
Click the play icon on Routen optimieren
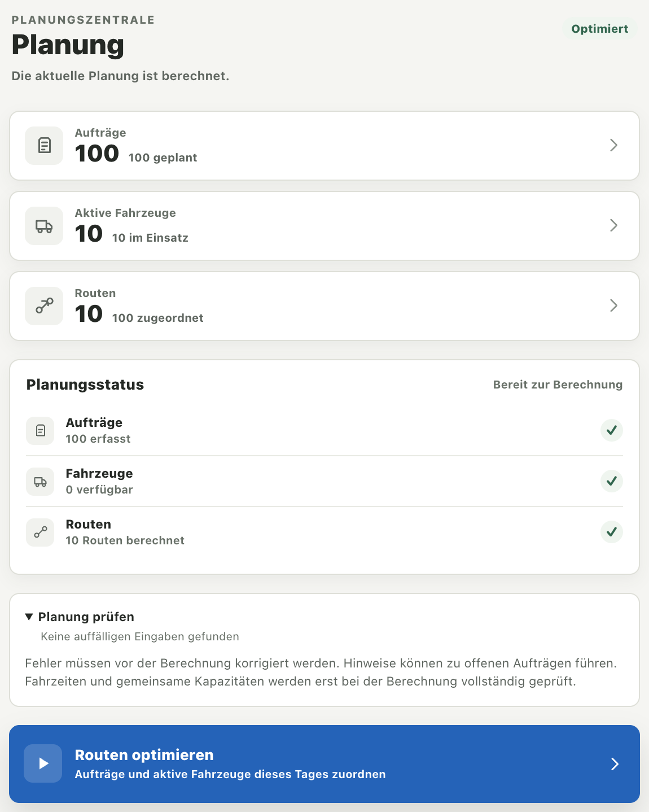coord(43,763)
